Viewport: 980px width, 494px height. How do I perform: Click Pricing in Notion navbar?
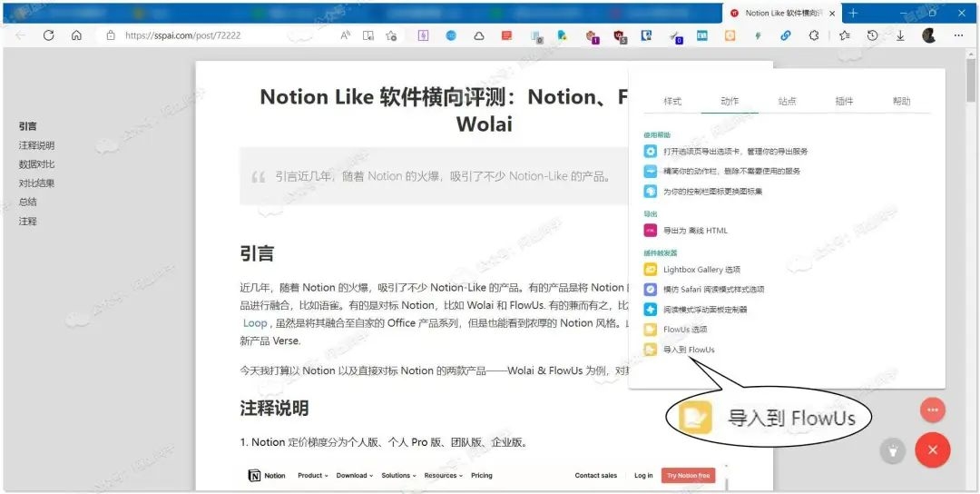(x=482, y=476)
